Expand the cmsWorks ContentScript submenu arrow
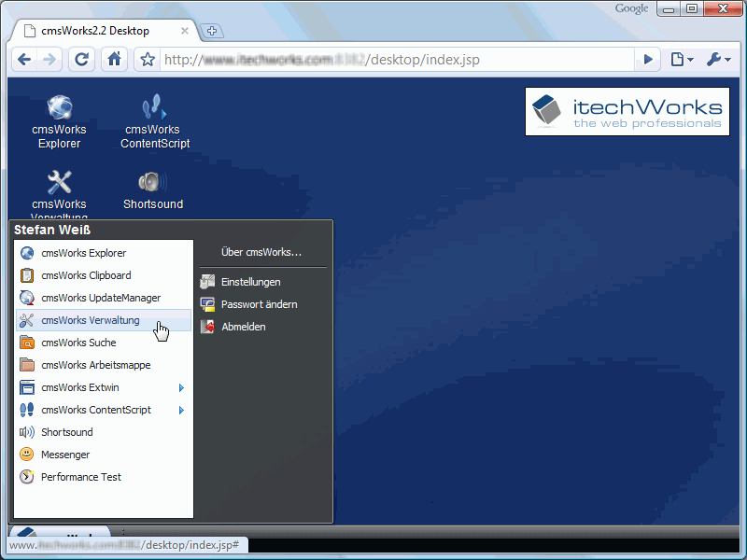This screenshot has width=747, height=560. (x=181, y=410)
